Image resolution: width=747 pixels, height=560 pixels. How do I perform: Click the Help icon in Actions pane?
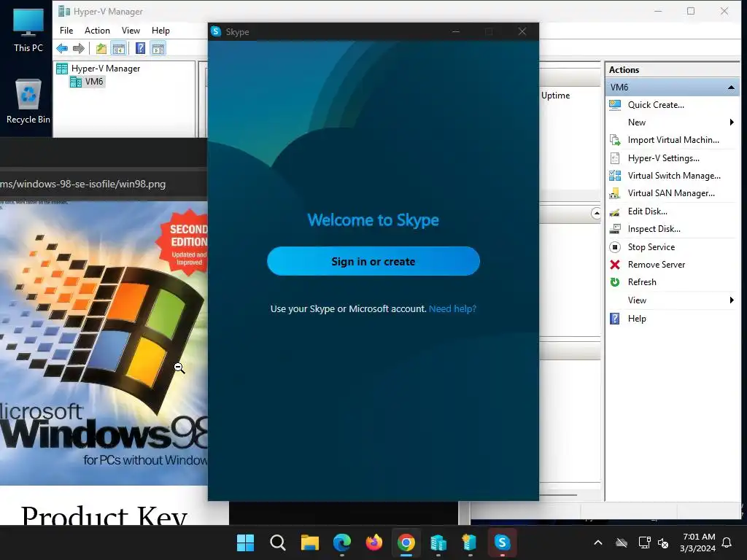[615, 319]
